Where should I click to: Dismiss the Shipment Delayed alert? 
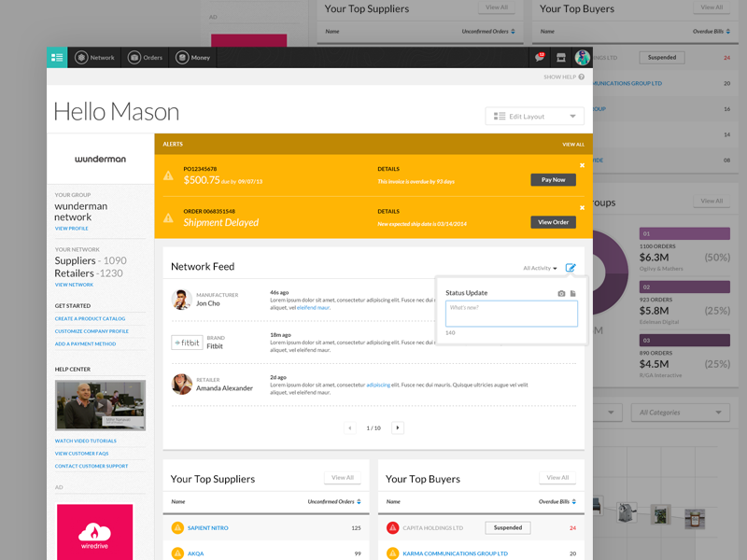pyautogui.click(x=582, y=207)
